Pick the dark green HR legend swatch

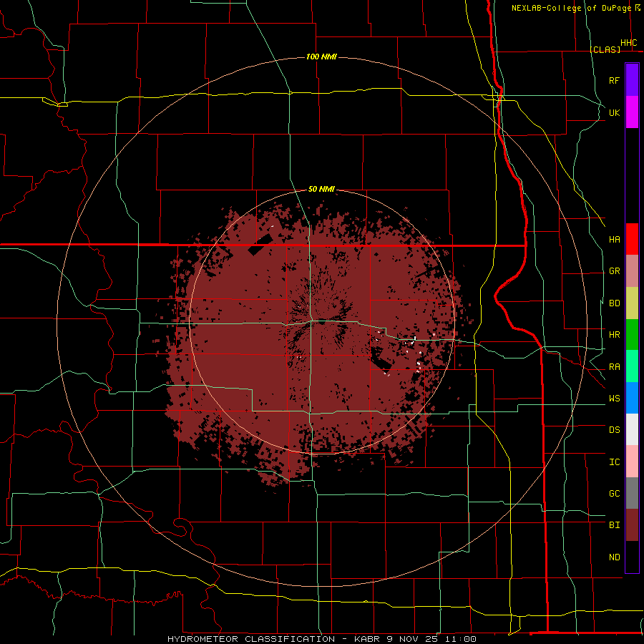[x=632, y=335]
